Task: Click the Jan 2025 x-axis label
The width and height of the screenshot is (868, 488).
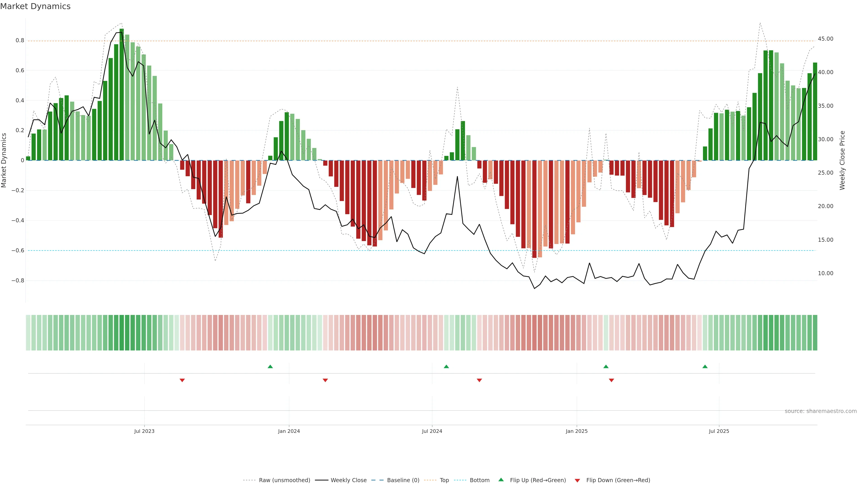Action: (577, 431)
